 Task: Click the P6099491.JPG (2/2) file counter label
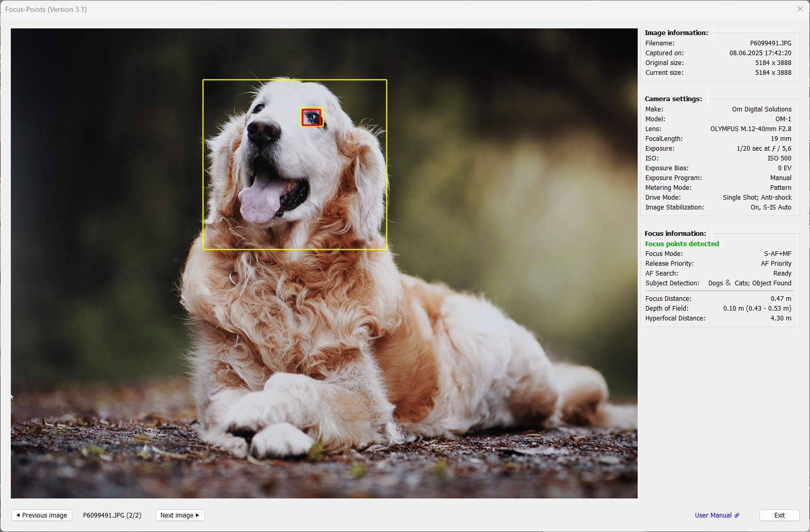(112, 515)
